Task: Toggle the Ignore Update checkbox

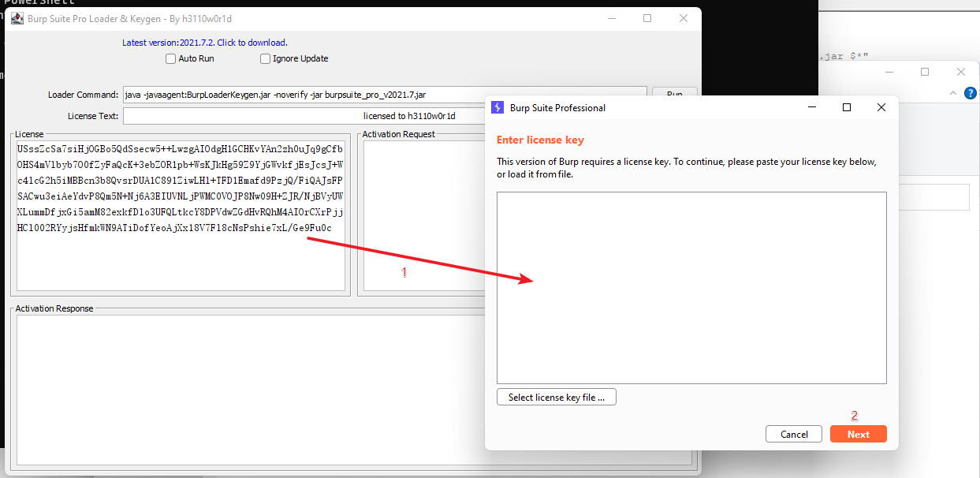Action: 266,58
